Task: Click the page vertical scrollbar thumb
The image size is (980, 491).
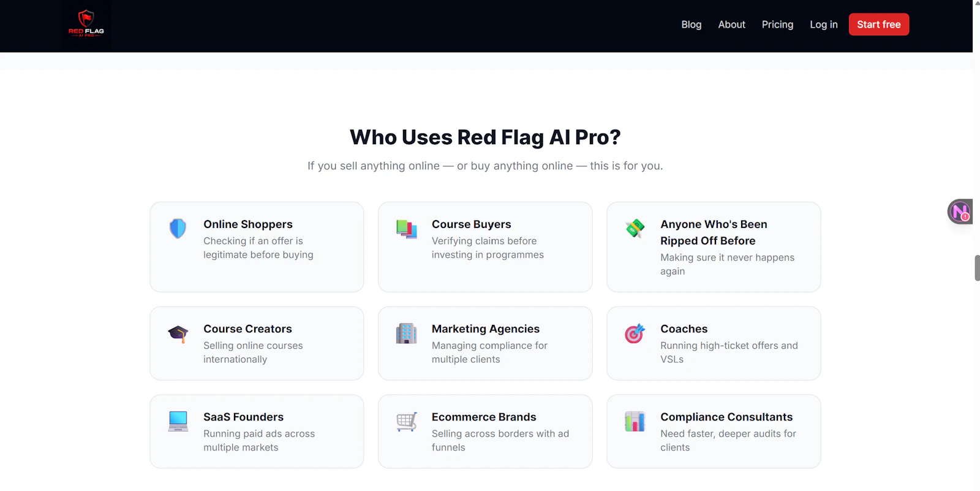Action: pos(977,268)
